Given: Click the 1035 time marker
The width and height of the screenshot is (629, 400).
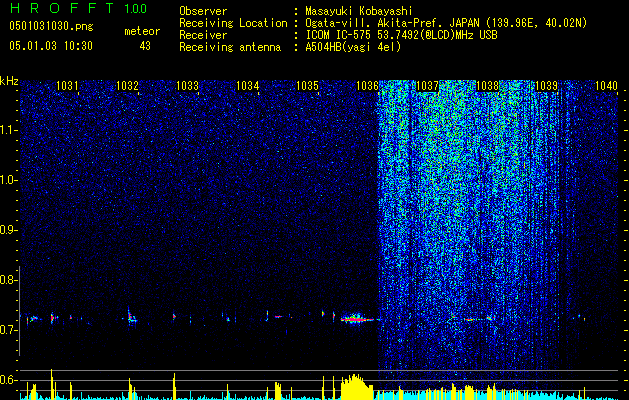Looking at the screenshot, I should 307,86.
